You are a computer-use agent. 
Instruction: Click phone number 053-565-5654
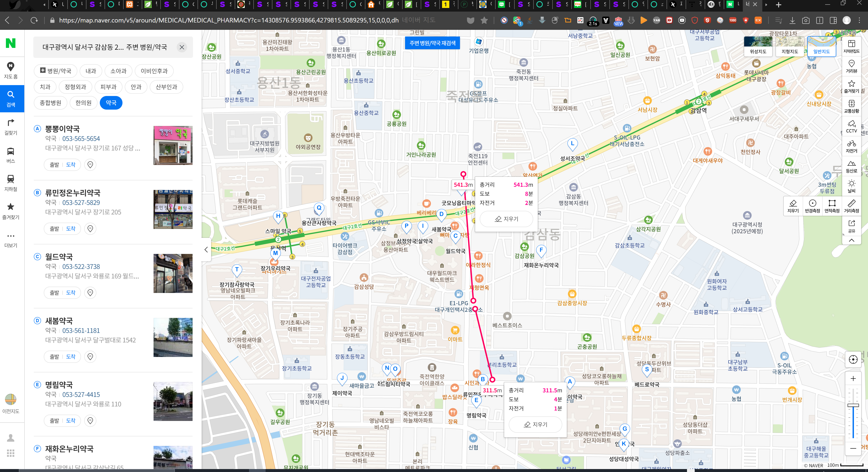click(81, 139)
